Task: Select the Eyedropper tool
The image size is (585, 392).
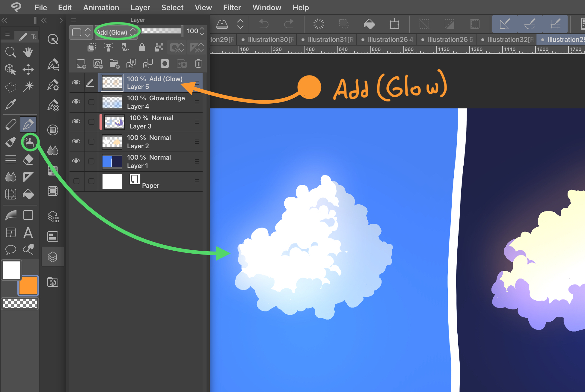Action: pyautogui.click(x=10, y=105)
